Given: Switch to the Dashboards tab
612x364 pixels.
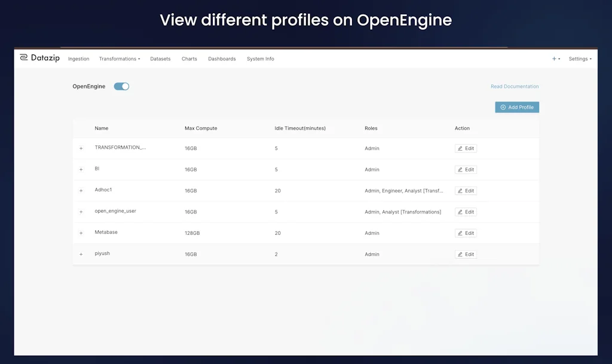Looking at the screenshot, I should tap(222, 59).
